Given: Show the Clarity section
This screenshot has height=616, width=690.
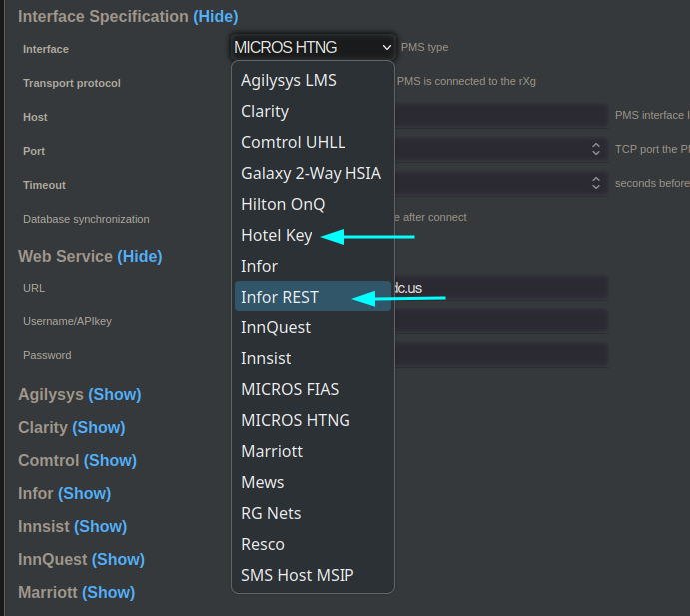Looking at the screenshot, I should 99,427.
